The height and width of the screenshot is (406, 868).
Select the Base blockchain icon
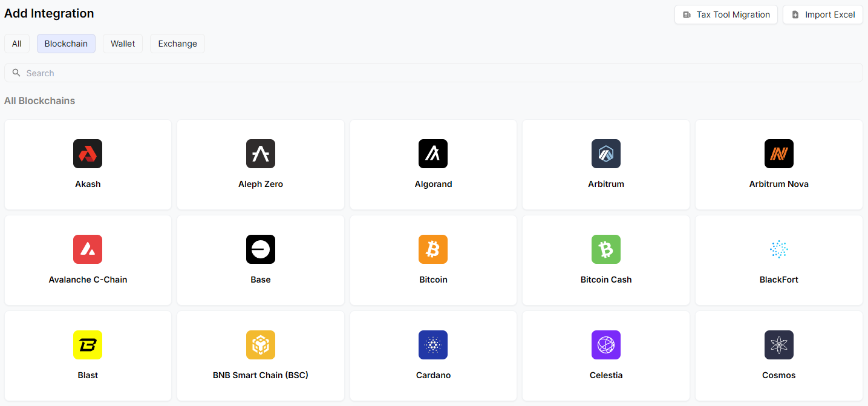(261, 260)
